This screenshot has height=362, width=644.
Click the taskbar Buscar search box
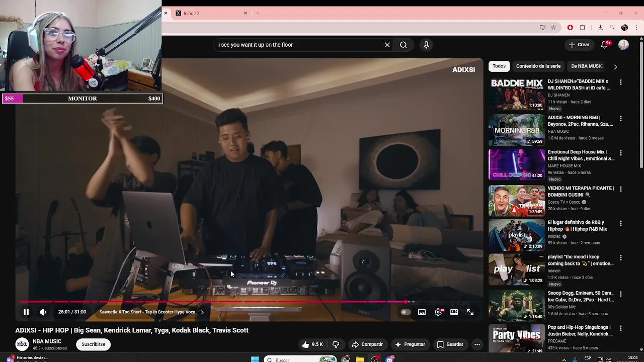(300, 359)
